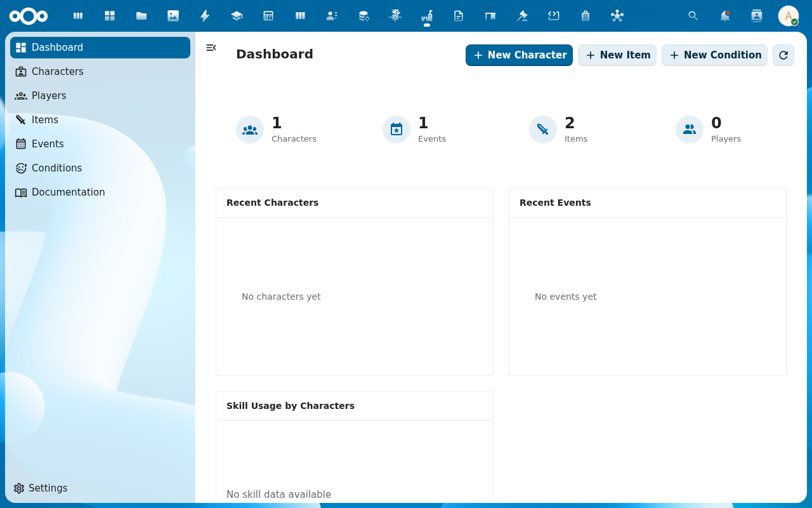Viewport: 812px width, 508px height.
Task: Open the Activity lightning bolt icon
Action: point(205,16)
